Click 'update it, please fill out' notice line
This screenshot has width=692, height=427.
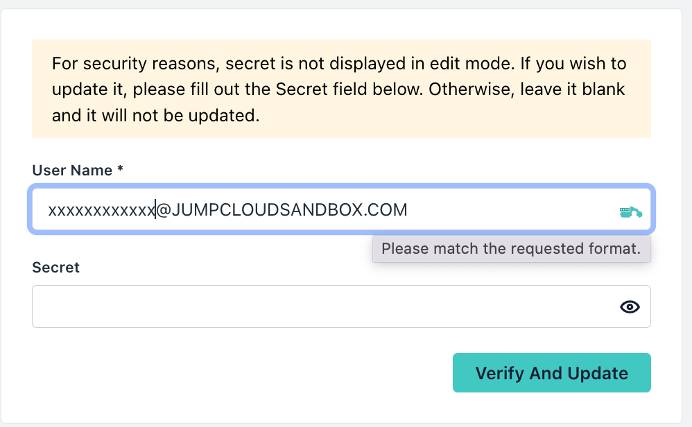point(150,89)
